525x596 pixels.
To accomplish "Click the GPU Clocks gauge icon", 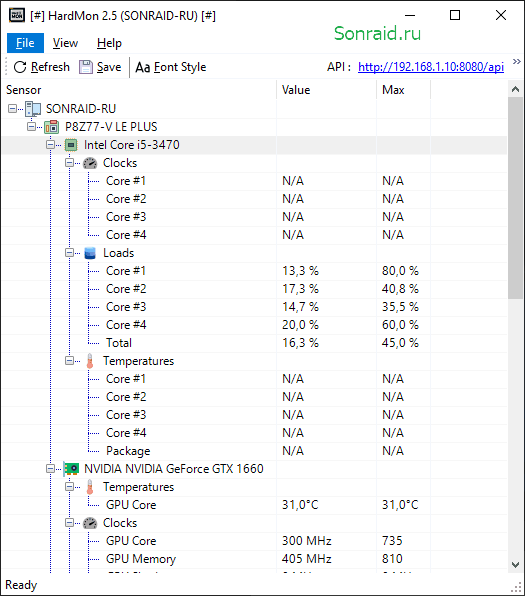I will pos(90,523).
